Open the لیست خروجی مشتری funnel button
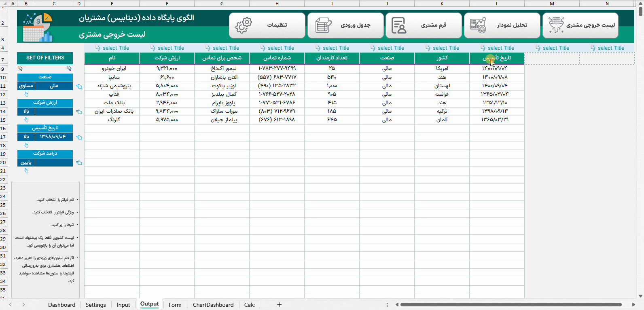644x310 pixels. (x=580, y=25)
